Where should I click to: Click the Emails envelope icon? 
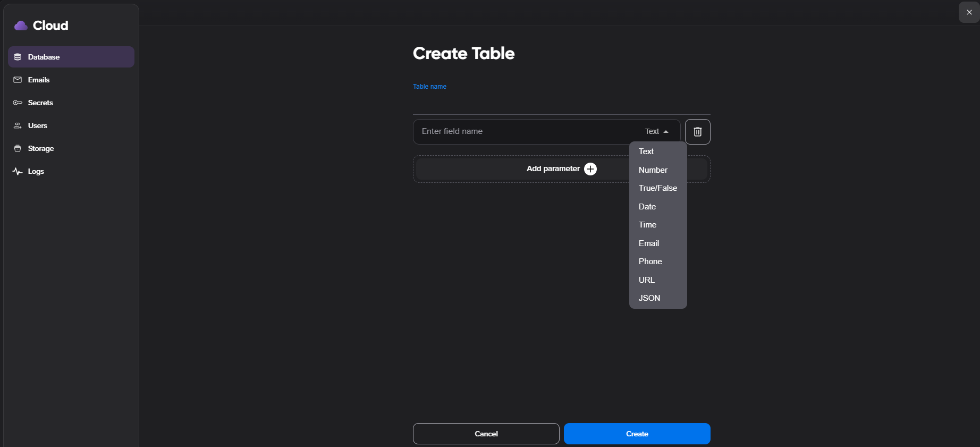click(x=18, y=80)
